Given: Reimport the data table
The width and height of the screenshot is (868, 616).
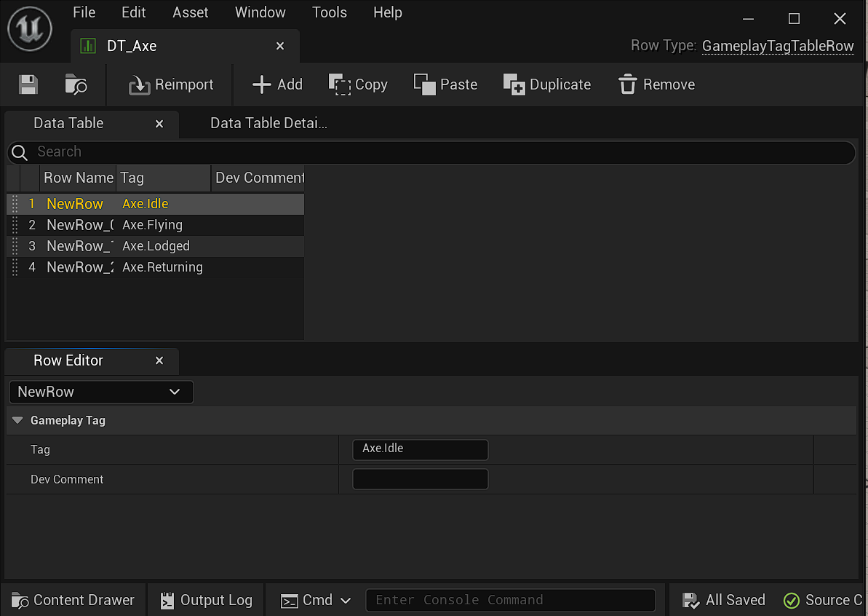Looking at the screenshot, I should [170, 84].
